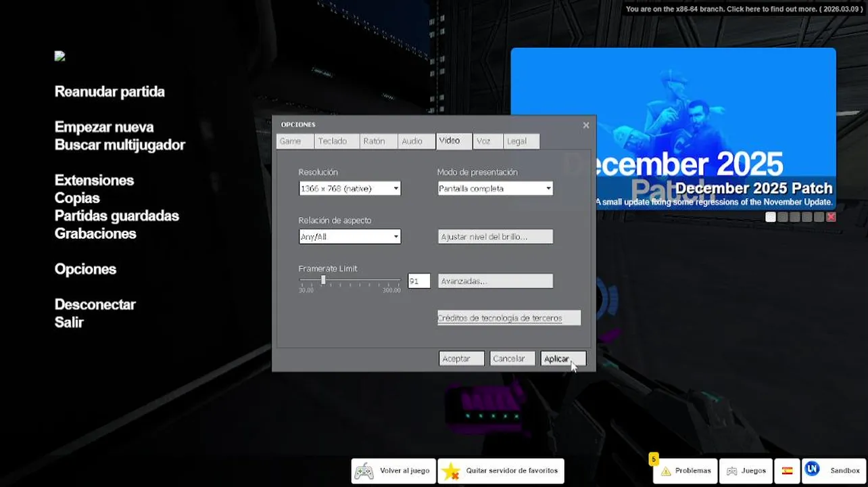The height and width of the screenshot is (487, 868).
Task: Switch to the Teclado tab
Action: pos(337,141)
